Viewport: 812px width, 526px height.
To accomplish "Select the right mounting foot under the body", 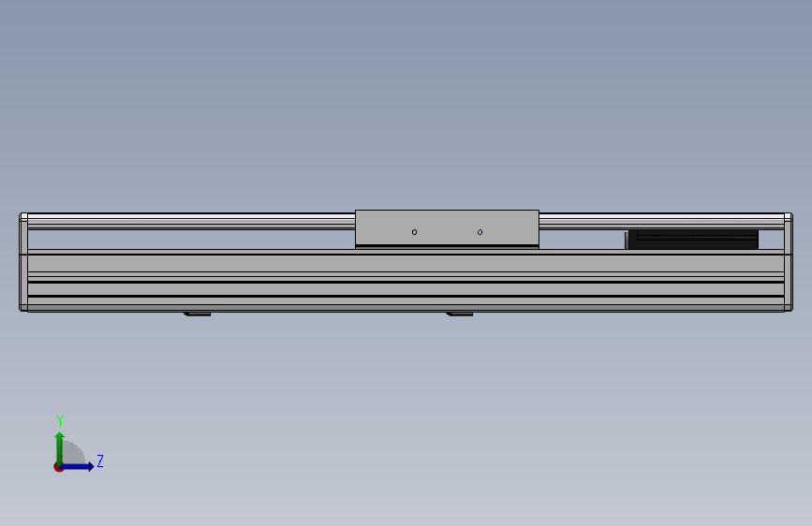I will [459, 314].
